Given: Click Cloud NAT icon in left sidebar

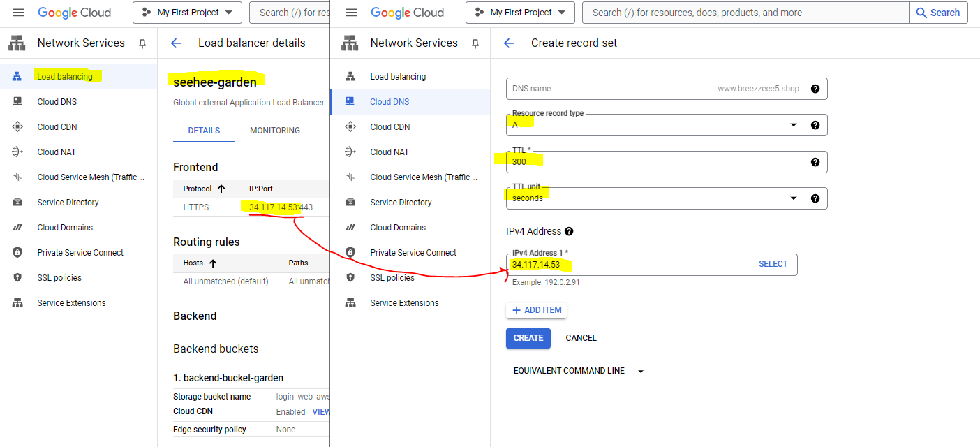Looking at the screenshot, I should pyautogui.click(x=17, y=152).
